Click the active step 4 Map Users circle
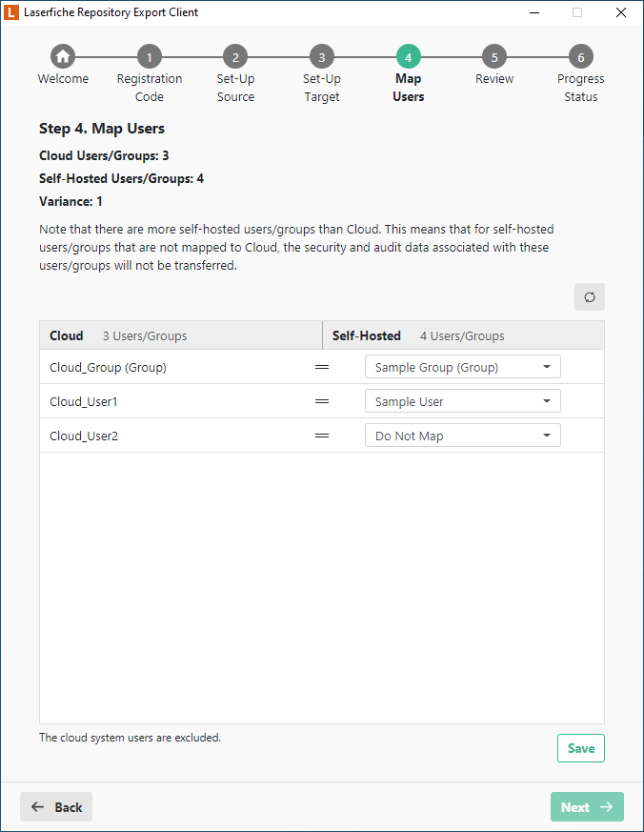This screenshot has height=832, width=644. tap(408, 56)
